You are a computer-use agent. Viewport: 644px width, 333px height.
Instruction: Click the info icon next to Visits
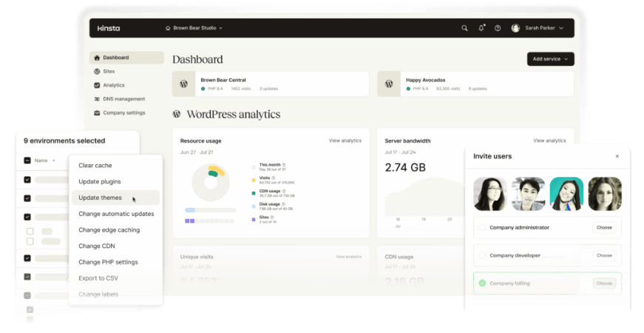tap(273, 178)
